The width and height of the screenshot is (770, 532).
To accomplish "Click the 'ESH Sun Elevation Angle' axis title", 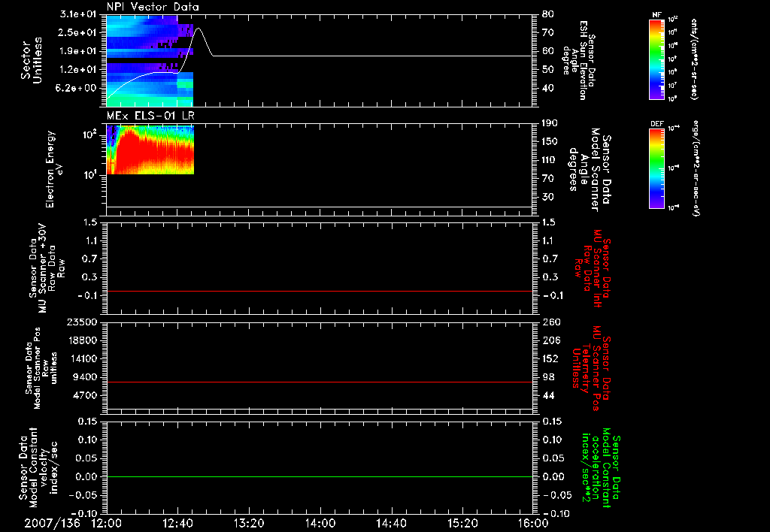I will click(x=579, y=60).
